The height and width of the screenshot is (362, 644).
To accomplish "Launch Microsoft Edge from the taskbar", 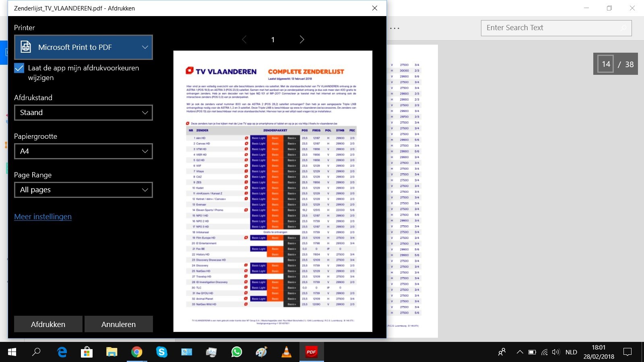I will [x=62, y=352].
